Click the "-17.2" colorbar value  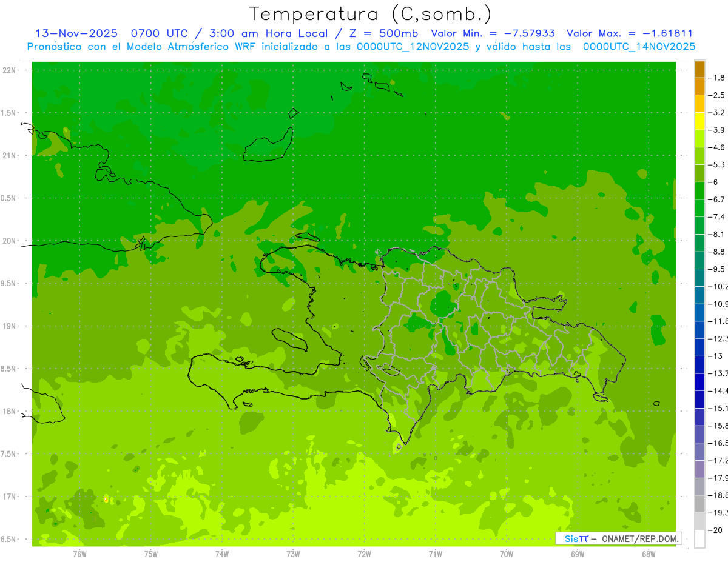718,460
